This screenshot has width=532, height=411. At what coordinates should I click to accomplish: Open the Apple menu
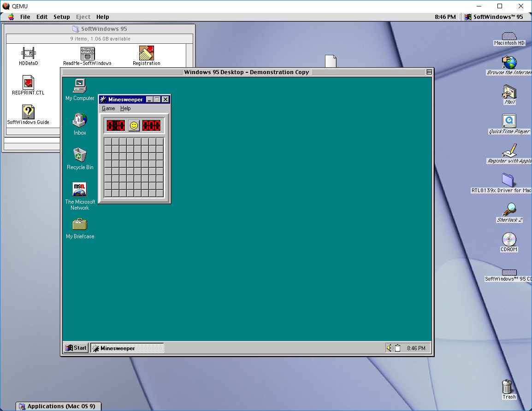coord(11,17)
